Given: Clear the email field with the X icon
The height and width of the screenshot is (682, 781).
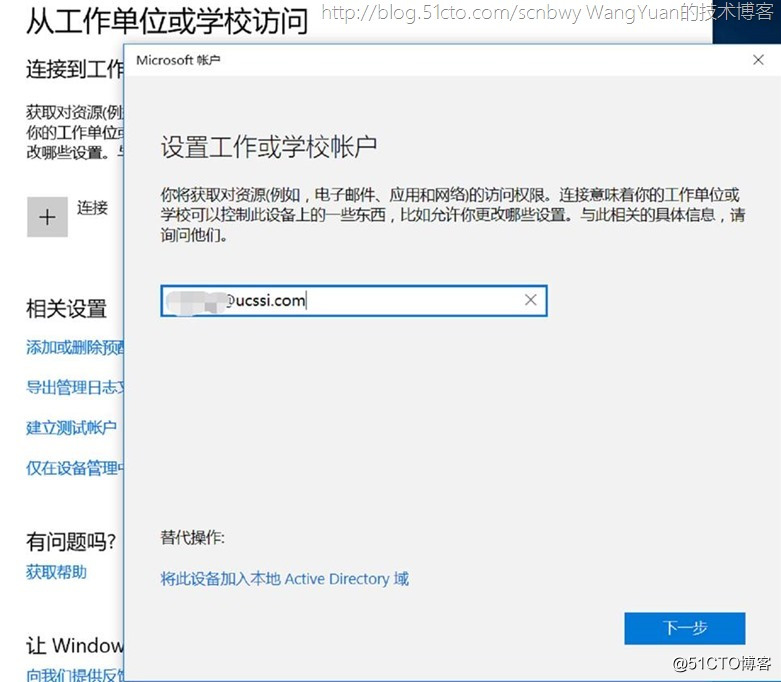Looking at the screenshot, I should coord(530,300).
